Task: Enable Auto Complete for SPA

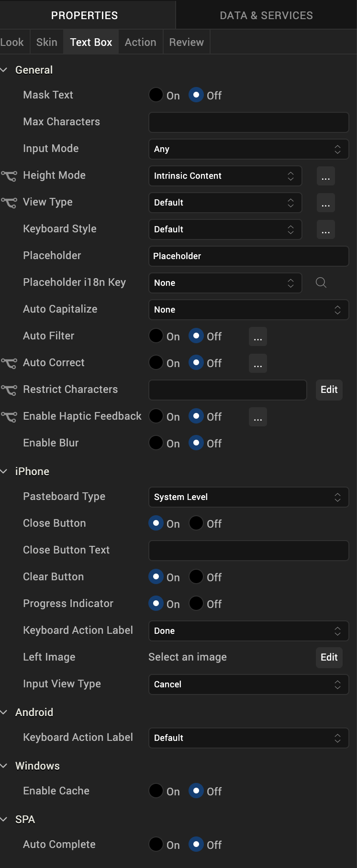Action: click(156, 844)
